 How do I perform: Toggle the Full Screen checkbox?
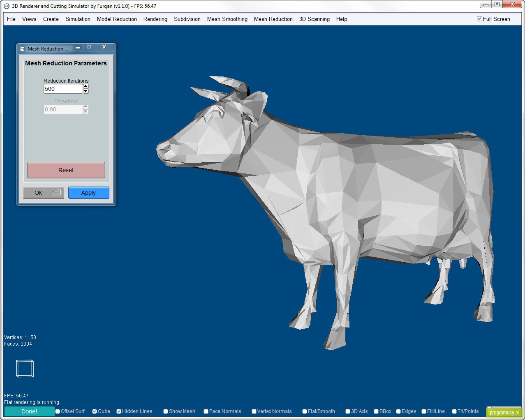tap(479, 19)
